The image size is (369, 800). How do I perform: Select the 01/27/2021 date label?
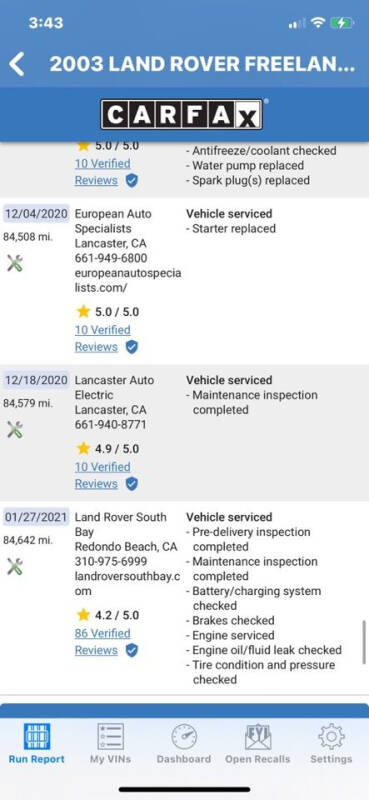pyautogui.click(x=36, y=517)
